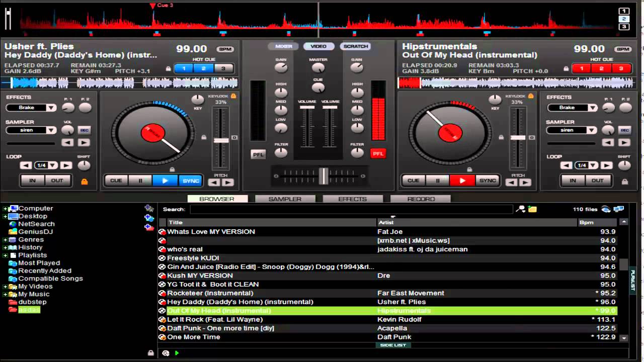Select waveform zoom level 3 at top right
The image size is (644, 362).
624,27
